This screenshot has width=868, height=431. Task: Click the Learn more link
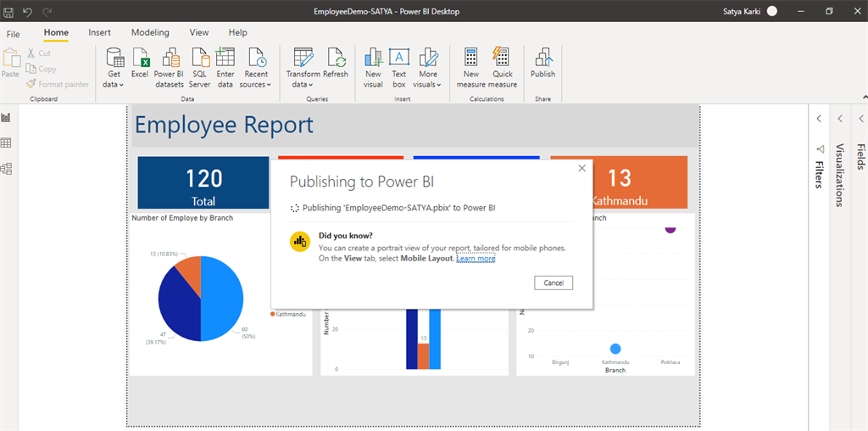click(476, 258)
